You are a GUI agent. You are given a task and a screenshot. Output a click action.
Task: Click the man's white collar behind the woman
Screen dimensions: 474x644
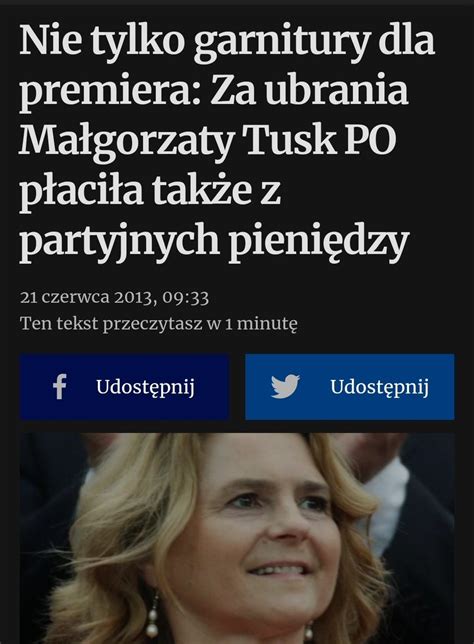pyautogui.click(x=384, y=505)
